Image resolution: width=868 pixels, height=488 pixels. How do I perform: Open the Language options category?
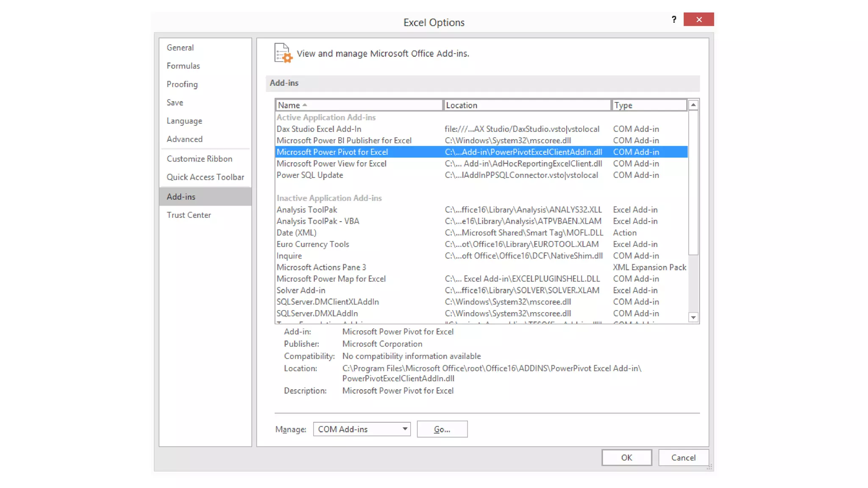coord(205,121)
